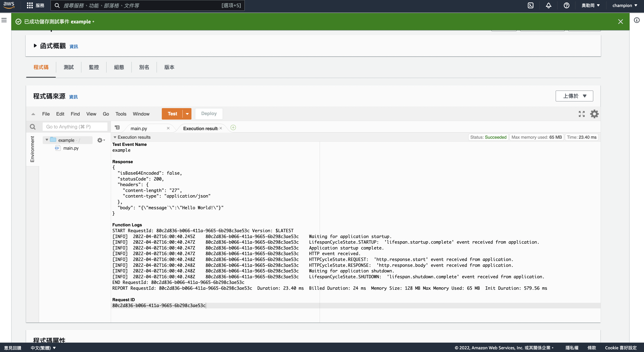This screenshot has width=644, height=352.
Task: Open the Tools menu in editor
Action: pos(121,114)
